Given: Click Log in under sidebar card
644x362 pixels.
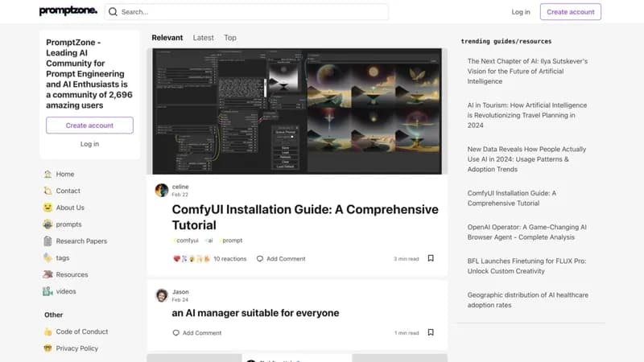Looking at the screenshot, I should 89,144.
